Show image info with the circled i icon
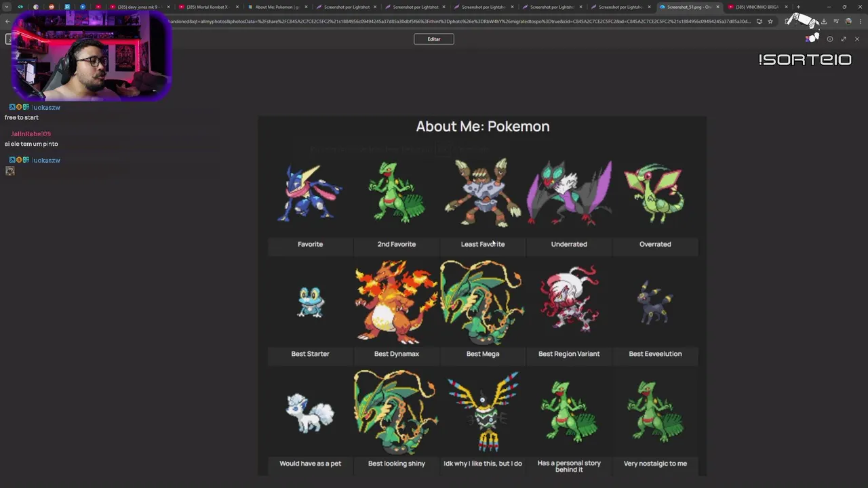 coord(830,39)
